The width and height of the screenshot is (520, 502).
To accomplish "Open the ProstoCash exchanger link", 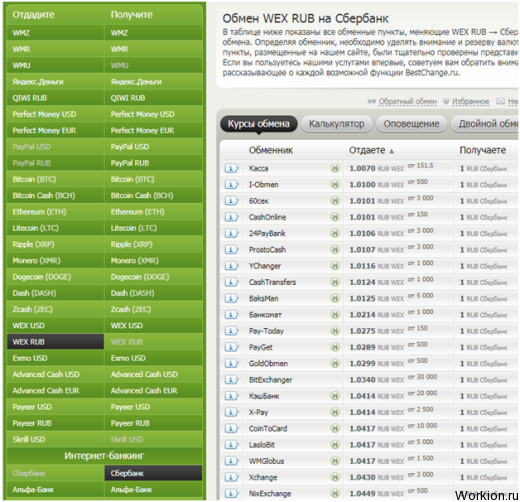I will pyautogui.click(x=267, y=250).
